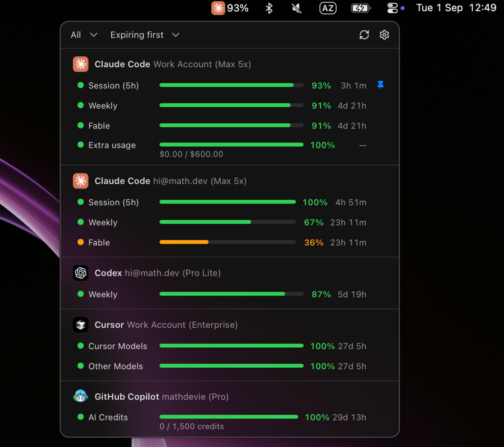The image size is (504, 447).
Task: Click the hi@math.dev Weekly 67% progress bar
Action: (227, 222)
